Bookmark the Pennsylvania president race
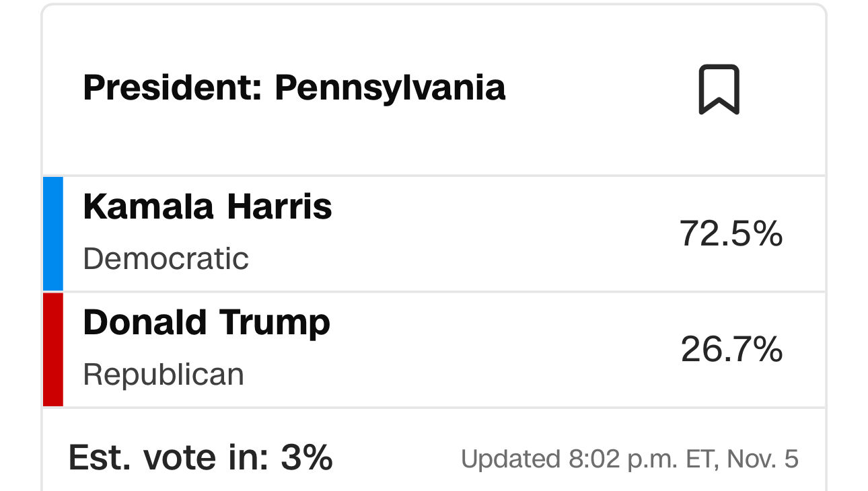The height and width of the screenshot is (491, 868). point(719,89)
